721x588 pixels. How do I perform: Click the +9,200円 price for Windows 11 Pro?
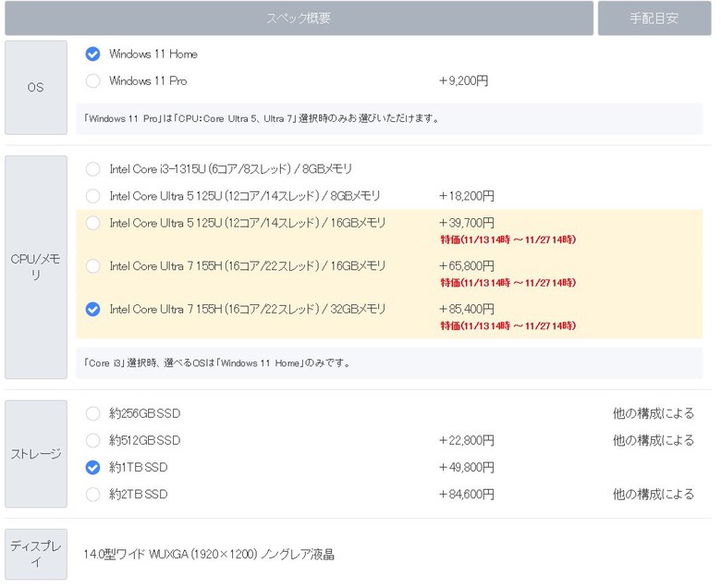pos(463,81)
